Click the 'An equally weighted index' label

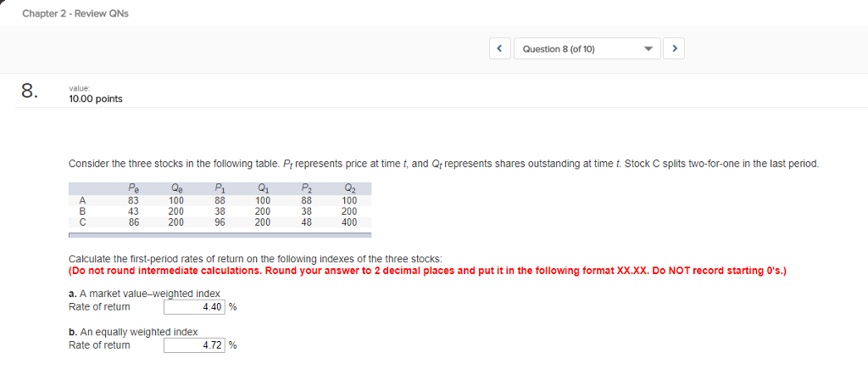(133, 332)
